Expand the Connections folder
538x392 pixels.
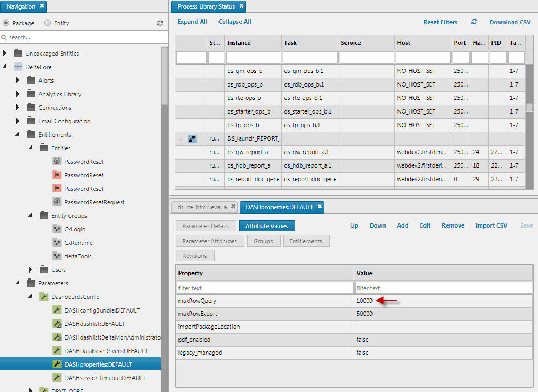pyautogui.click(x=18, y=108)
